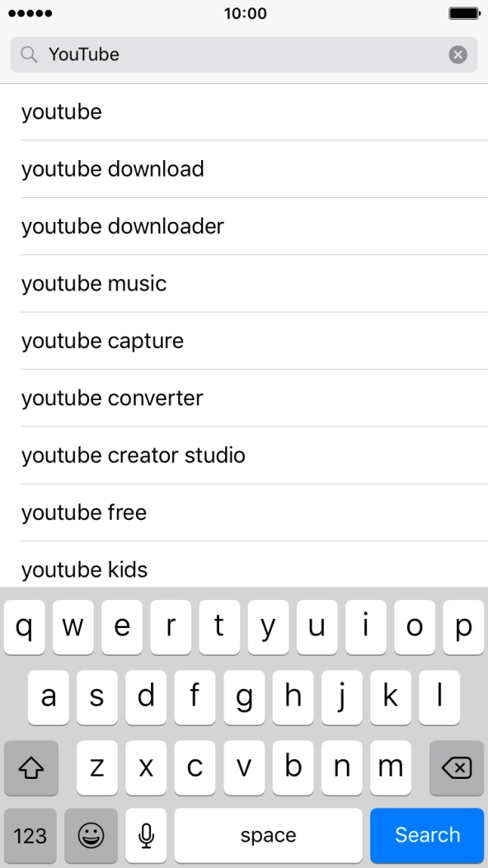Tap the microphone key for voice input

point(146,835)
